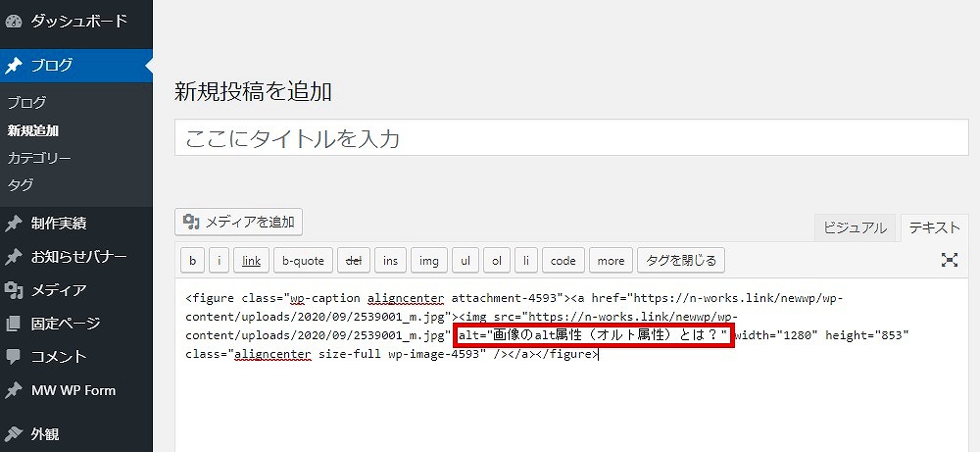Insert italic tag with i button
Viewport: 980px width, 452px height.
(220, 261)
